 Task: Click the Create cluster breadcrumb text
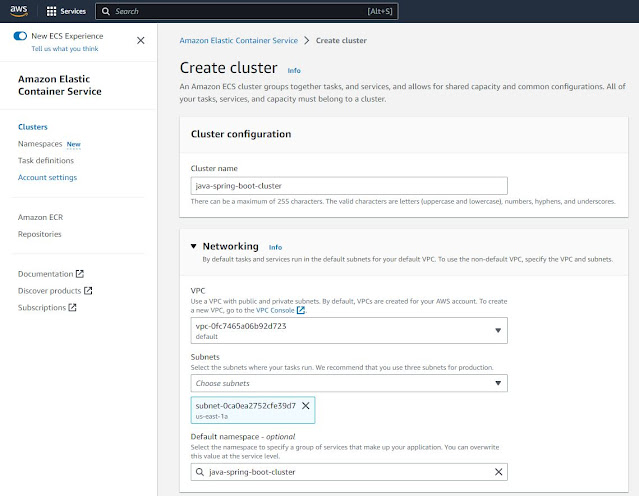tap(341, 40)
